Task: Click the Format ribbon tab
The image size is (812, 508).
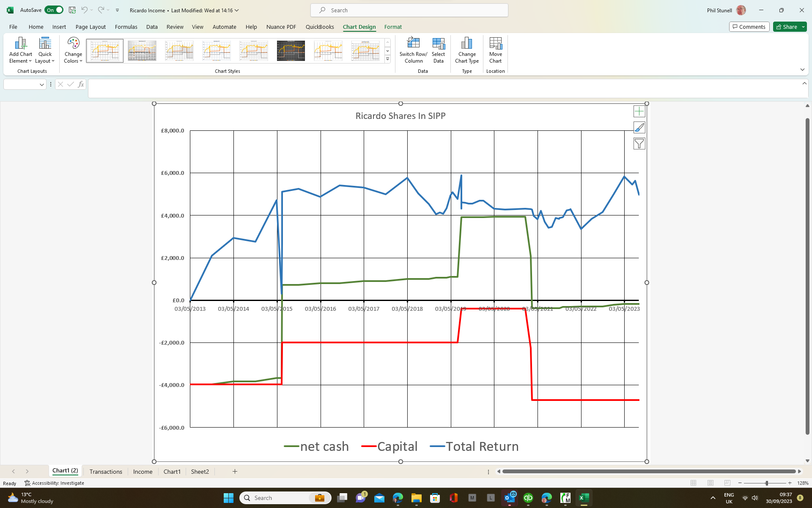Action: pyautogui.click(x=393, y=26)
